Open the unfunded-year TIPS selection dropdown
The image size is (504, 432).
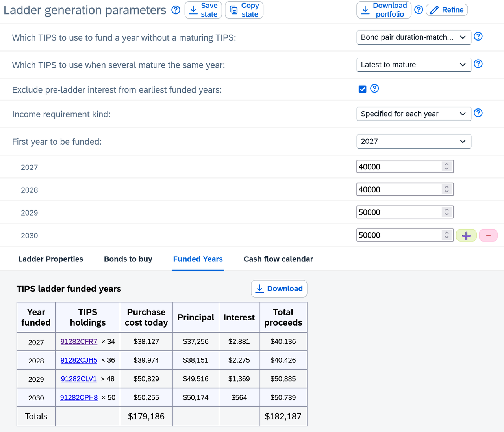coord(413,37)
